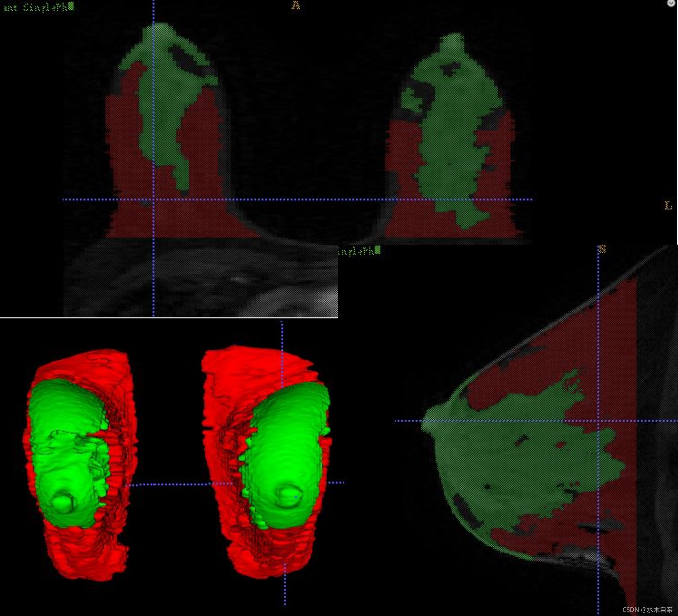Click the 'L' left orientation marker
This screenshot has height=616, width=678.
[668, 205]
